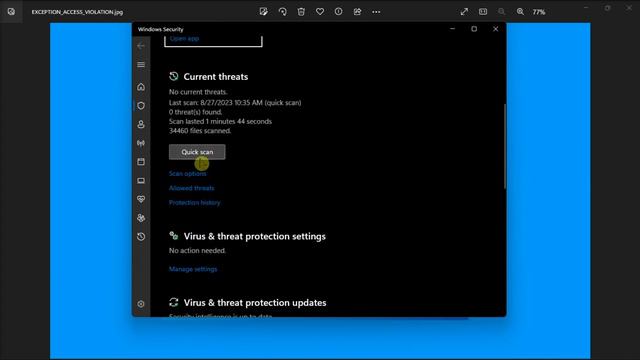This screenshot has height=360, width=640.
Task: Open the Home icon in Windows Security sidebar
Action: click(141, 87)
